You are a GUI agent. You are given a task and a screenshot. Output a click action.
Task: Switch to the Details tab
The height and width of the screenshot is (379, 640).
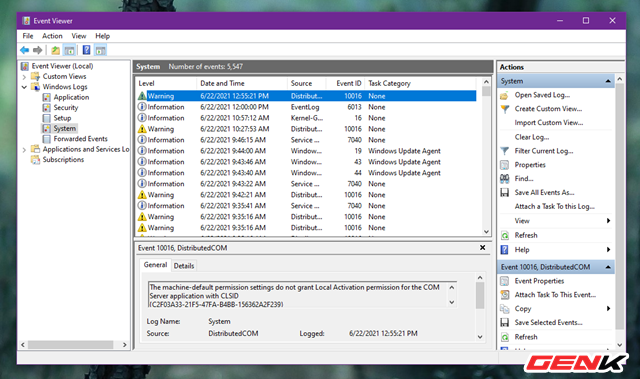click(x=184, y=266)
